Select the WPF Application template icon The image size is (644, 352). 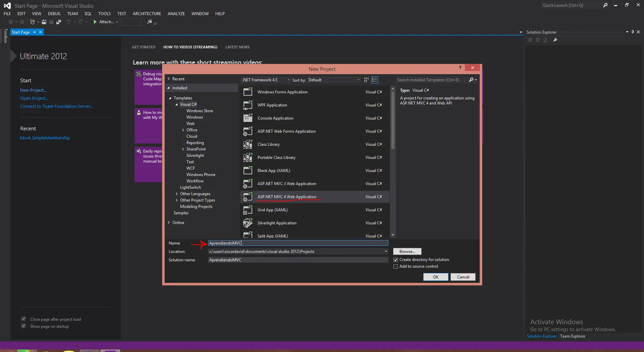pyautogui.click(x=248, y=105)
